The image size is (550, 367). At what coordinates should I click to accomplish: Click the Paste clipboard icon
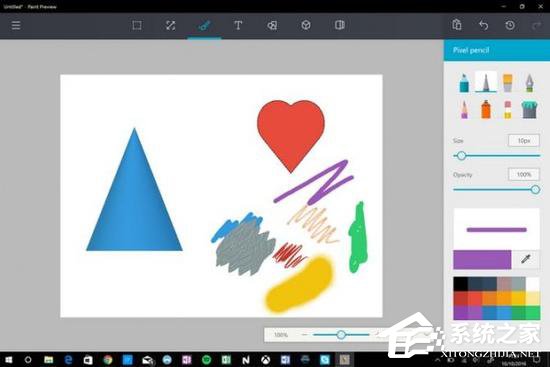pos(457,25)
